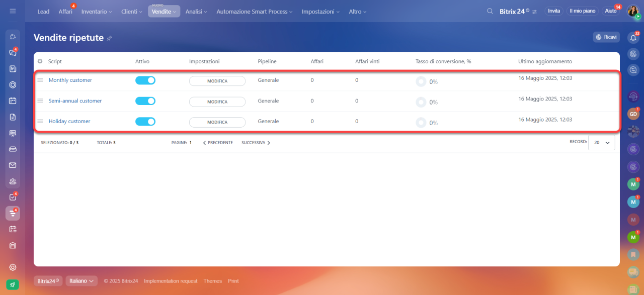644x295 pixels.
Task: Pin the Vendite ripetute page
Action: click(109, 38)
